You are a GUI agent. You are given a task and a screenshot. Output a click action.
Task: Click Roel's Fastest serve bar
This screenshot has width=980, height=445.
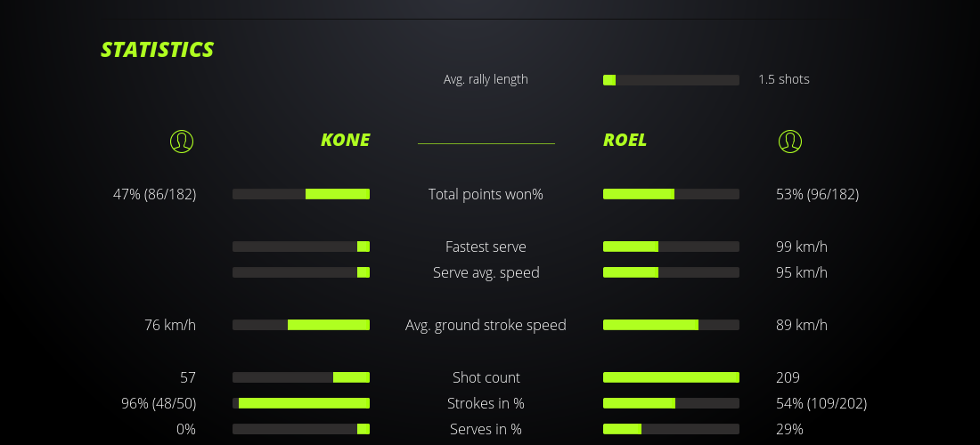pyautogui.click(x=671, y=247)
